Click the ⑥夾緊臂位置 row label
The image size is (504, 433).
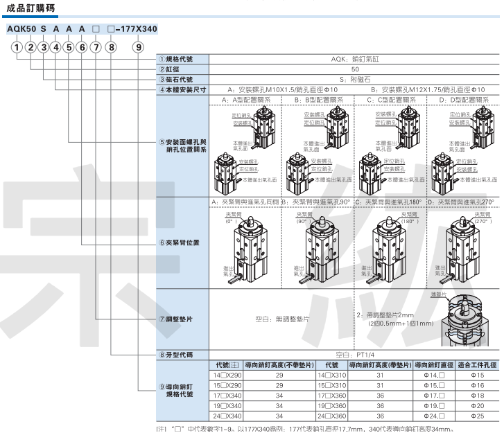coord(180,243)
